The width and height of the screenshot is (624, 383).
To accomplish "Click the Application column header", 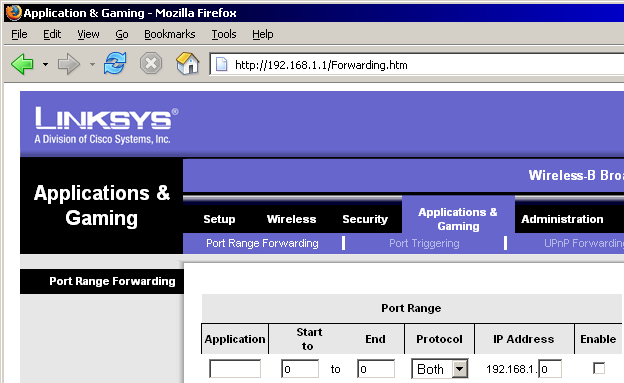I will 235,339.
